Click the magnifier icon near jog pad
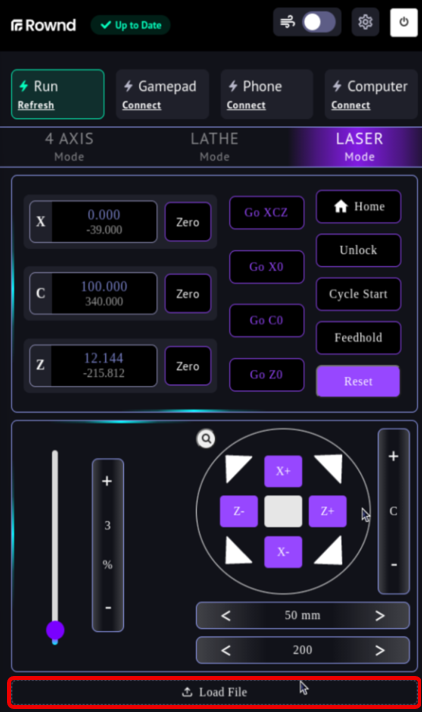The height and width of the screenshot is (712, 422). (206, 439)
